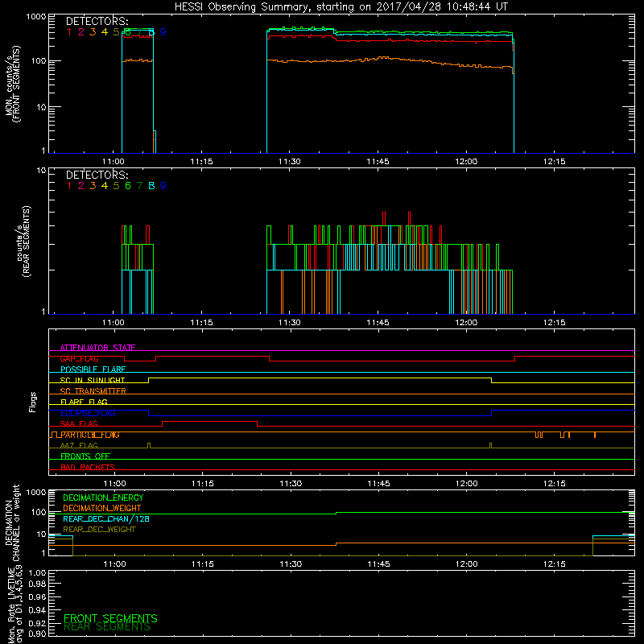Screen dimensions: 644x644
Task: Click the 11:00 tick under the Flags plot
Action: coord(114,484)
